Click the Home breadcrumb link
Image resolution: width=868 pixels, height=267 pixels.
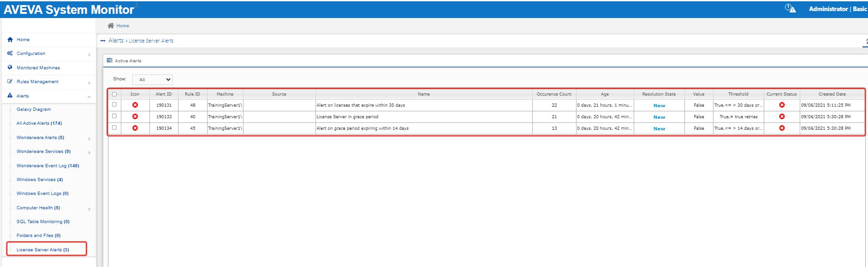[x=123, y=26]
